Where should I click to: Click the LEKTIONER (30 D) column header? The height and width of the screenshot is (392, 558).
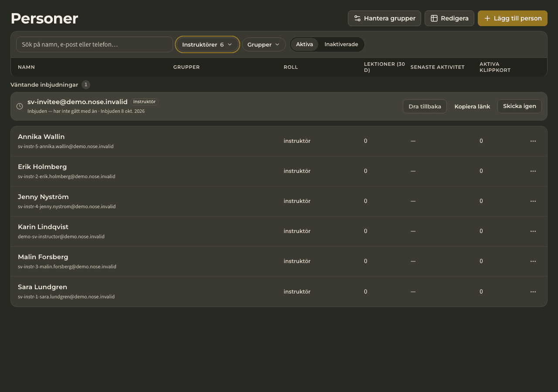coord(384,67)
